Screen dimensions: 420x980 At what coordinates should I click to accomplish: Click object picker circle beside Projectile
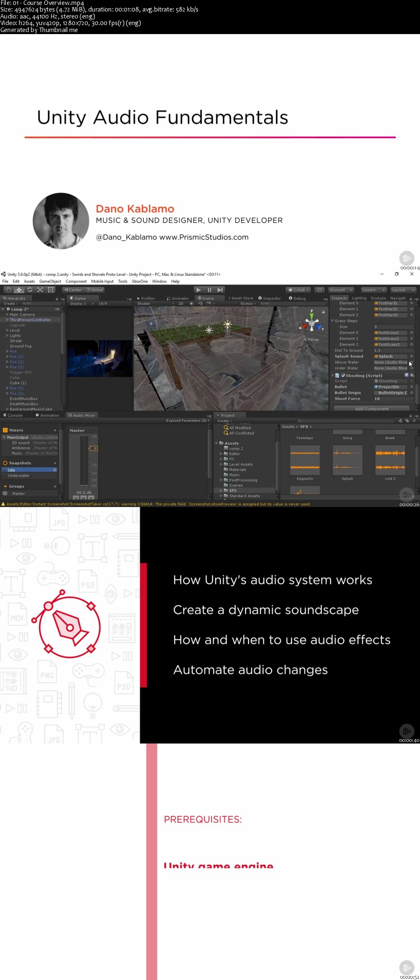(x=411, y=387)
